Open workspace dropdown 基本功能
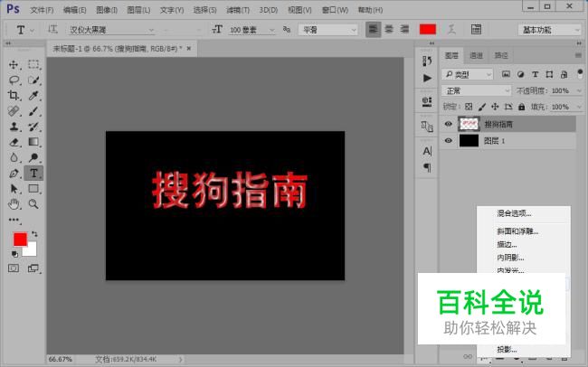The image size is (588, 367). (549, 30)
